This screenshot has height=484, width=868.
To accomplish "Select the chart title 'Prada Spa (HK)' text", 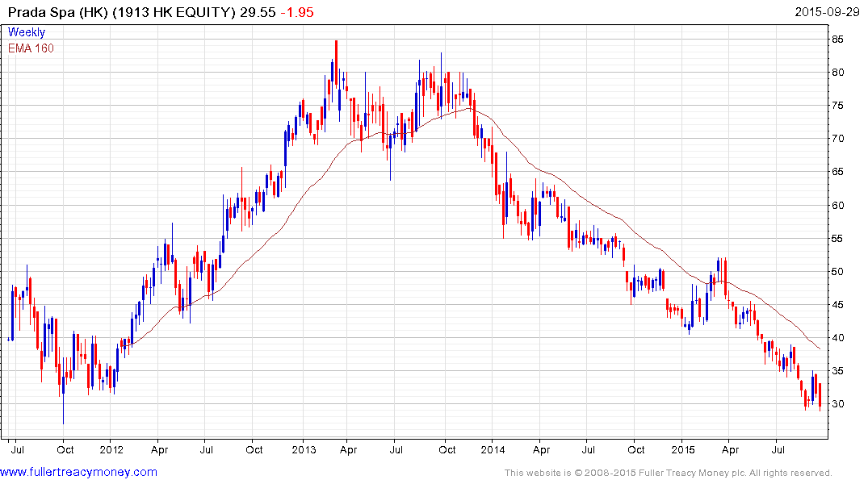I will coord(57,12).
